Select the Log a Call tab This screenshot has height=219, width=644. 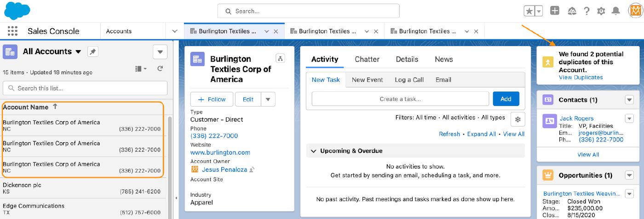point(409,79)
